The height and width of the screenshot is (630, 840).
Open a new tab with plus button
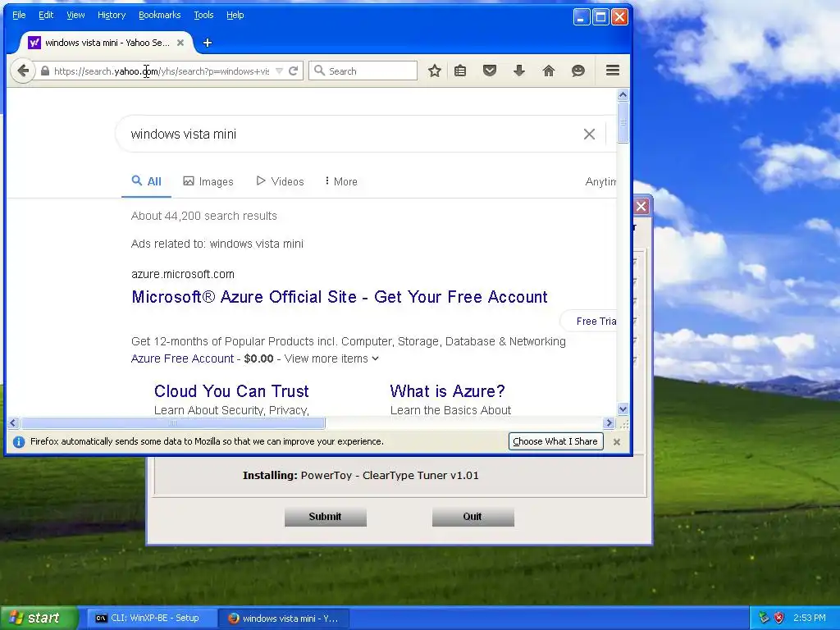208,43
